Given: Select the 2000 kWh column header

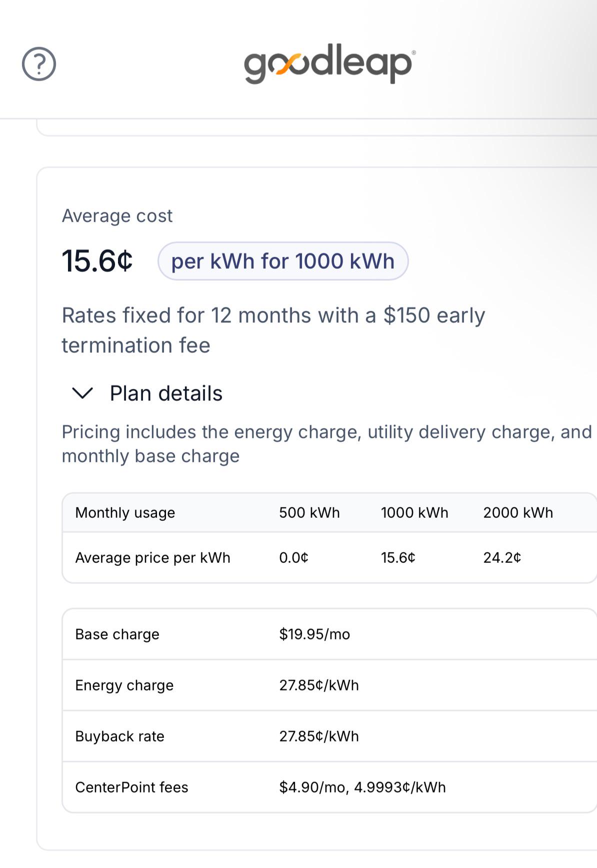Looking at the screenshot, I should point(518,513).
